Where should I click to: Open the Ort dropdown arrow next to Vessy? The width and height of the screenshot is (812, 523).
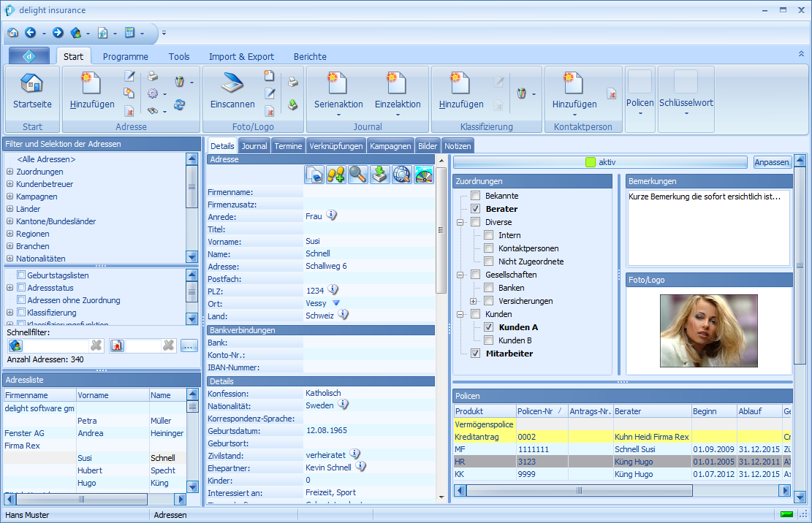336,302
